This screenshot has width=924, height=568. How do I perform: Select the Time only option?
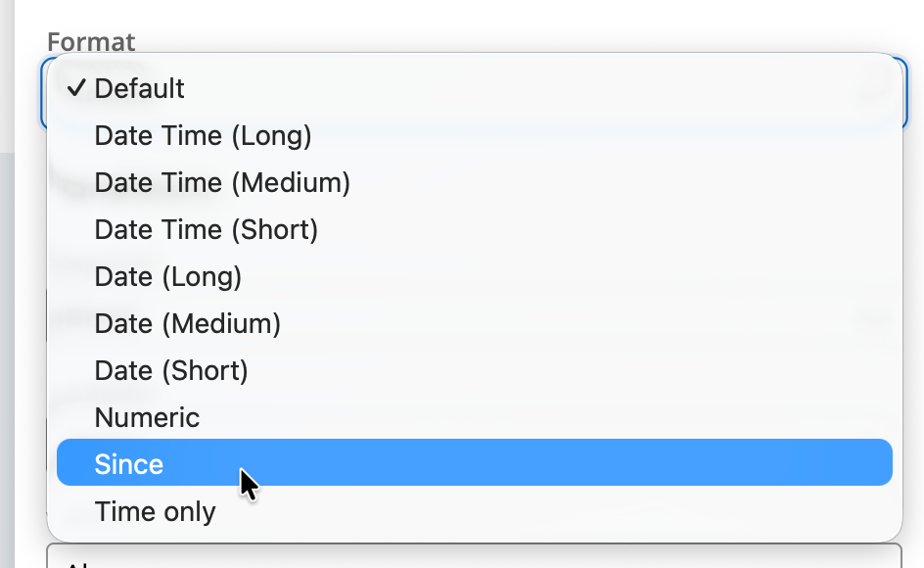click(155, 511)
